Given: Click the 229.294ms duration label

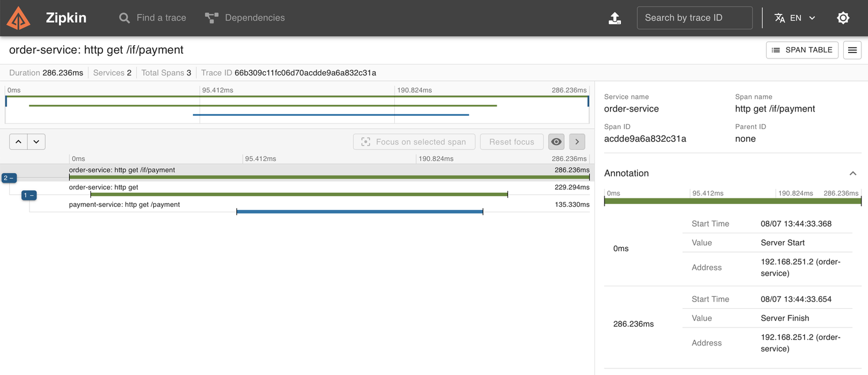Looking at the screenshot, I should [572, 187].
